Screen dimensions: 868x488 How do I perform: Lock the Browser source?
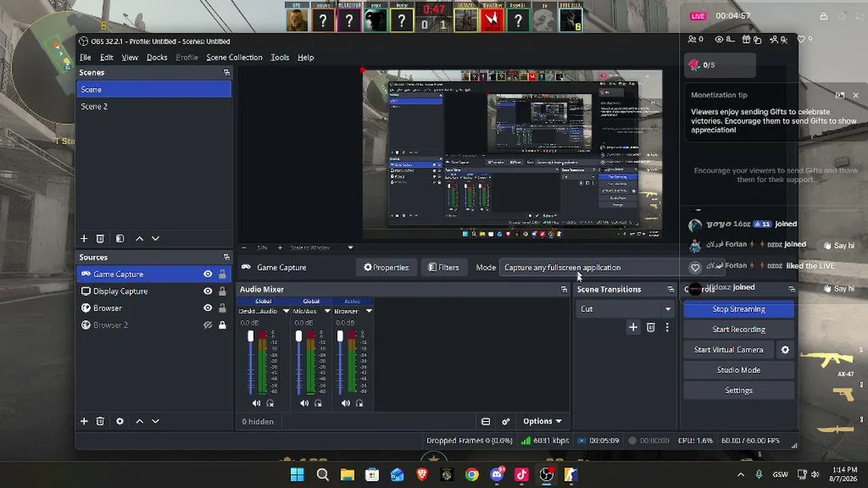(x=222, y=308)
